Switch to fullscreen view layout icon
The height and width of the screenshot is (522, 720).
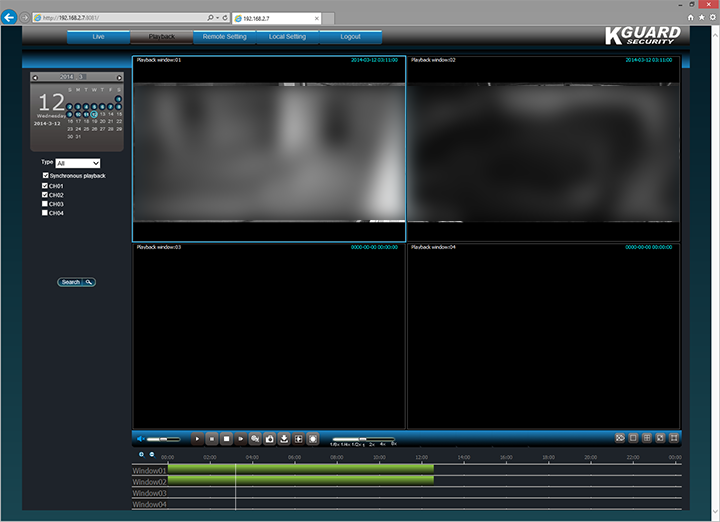pyautogui.click(x=675, y=438)
